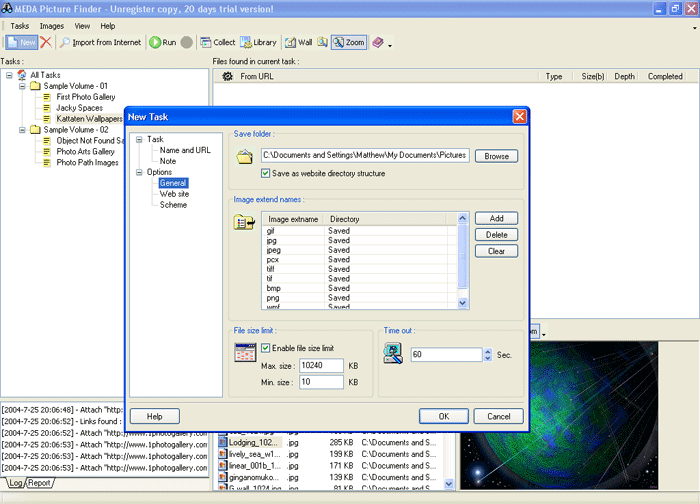700x504 pixels.
Task: Click the New task toolbar button
Action: pos(22,42)
